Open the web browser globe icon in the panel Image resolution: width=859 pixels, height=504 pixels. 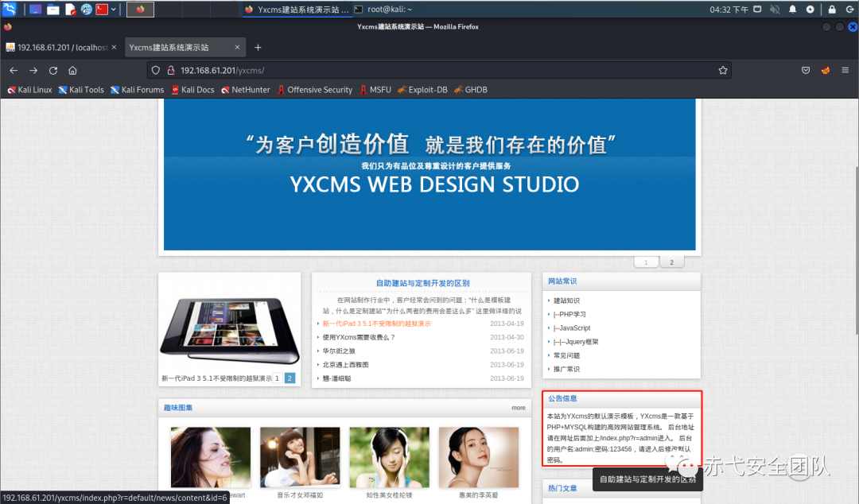tap(86, 10)
